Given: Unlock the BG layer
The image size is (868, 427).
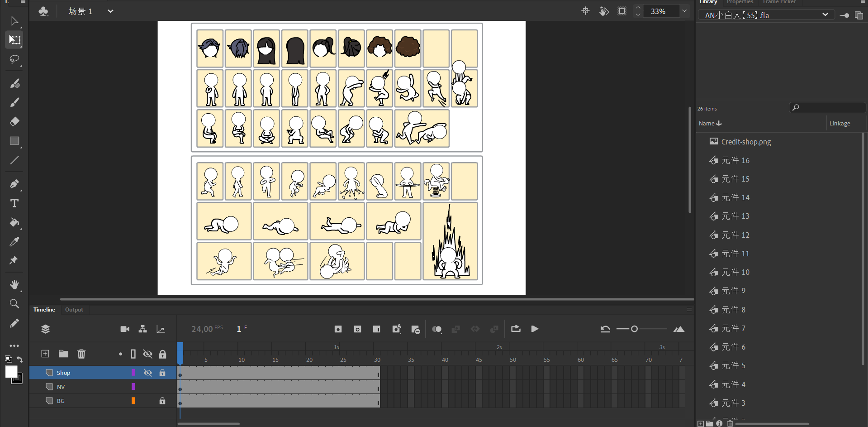Looking at the screenshot, I should click(x=162, y=401).
